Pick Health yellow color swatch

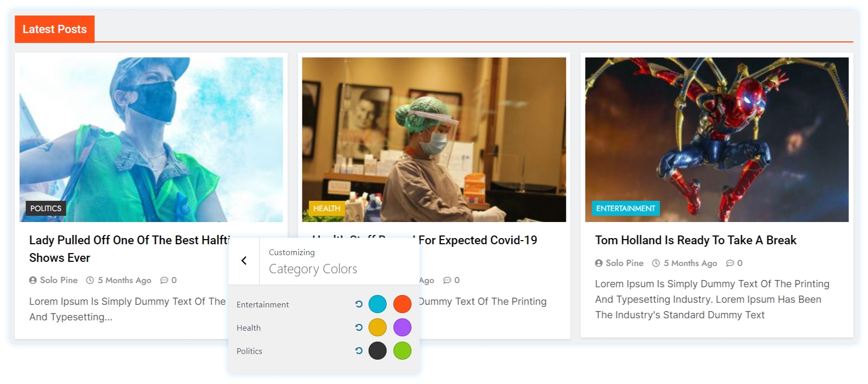pyautogui.click(x=377, y=328)
